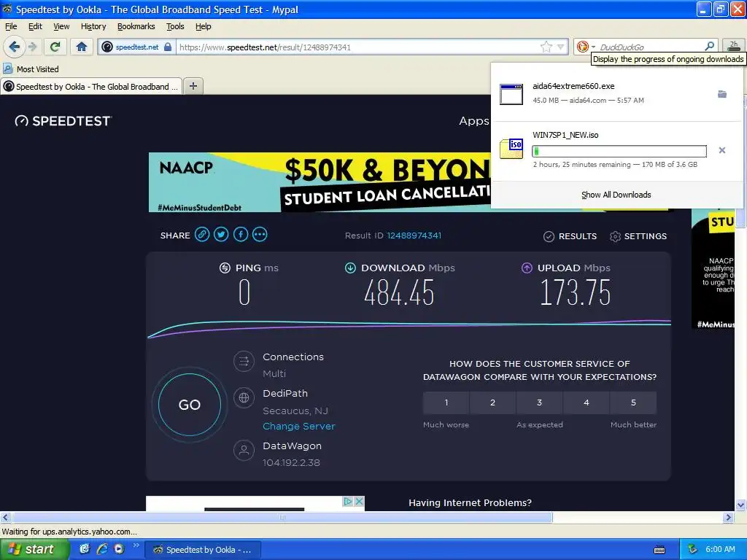Expand quick launch overflow chevron
Image resolution: width=747 pixels, height=560 pixels.
click(x=136, y=545)
